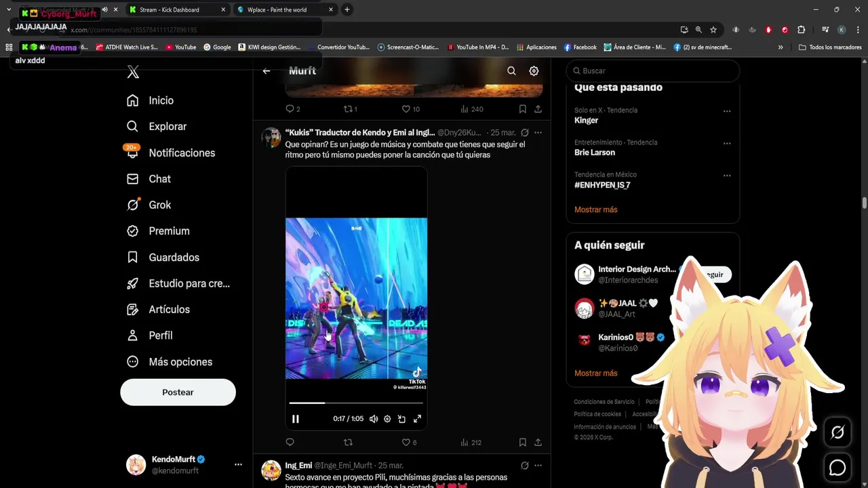This screenshot has height=488, width=868.
Task: Bookmark the upper post
Action: pyautogui.click(x=522, y=109)
